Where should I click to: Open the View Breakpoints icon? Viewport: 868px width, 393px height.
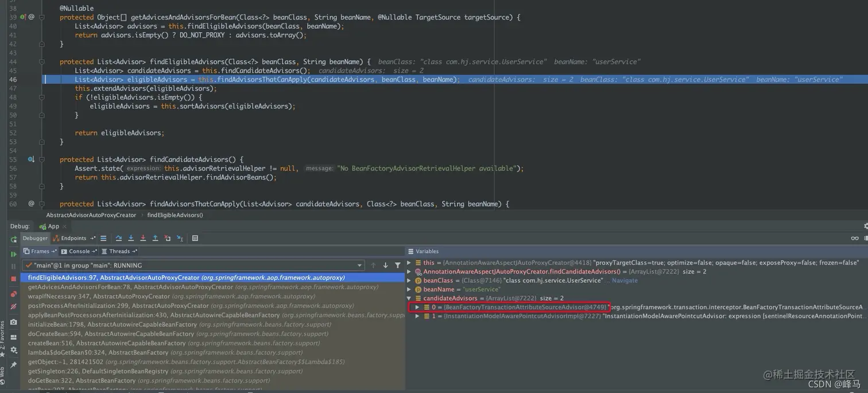(x=14, y=294)
